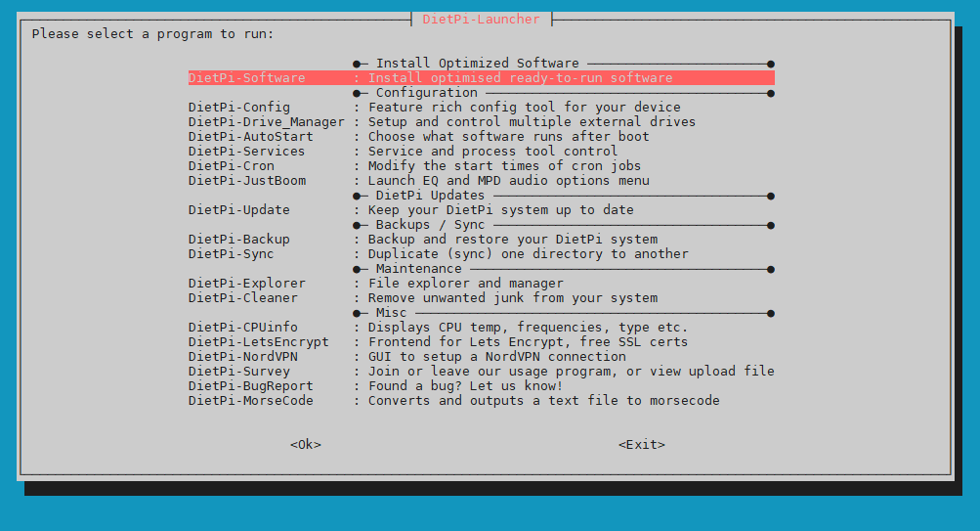Open DietPi-Config feature rich config tool
This screenshot has height=531, width=980.
coord(482,108)
